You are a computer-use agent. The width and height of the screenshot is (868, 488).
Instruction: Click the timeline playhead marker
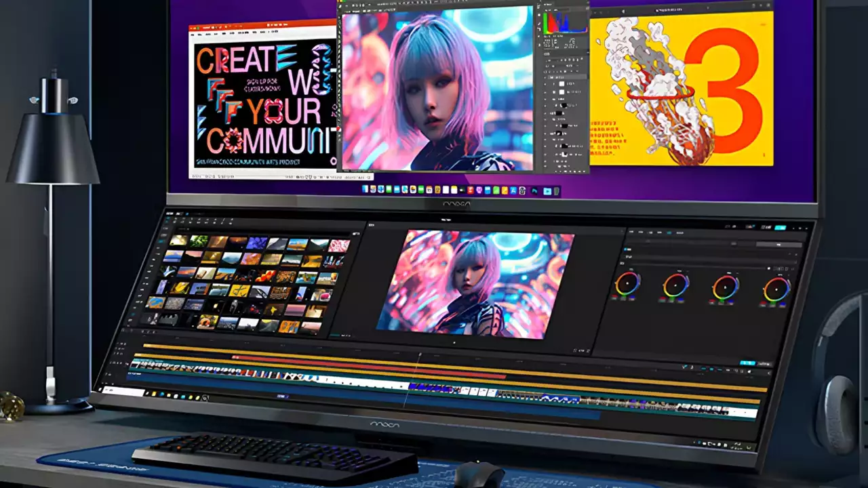(x=419, y=354)
